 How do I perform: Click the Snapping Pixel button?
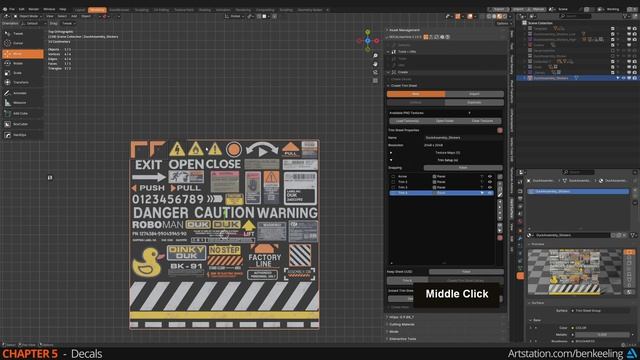(463, 168)
